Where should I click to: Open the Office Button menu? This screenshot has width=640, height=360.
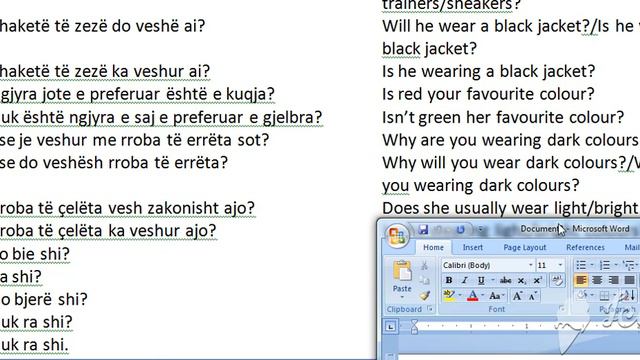396,236
